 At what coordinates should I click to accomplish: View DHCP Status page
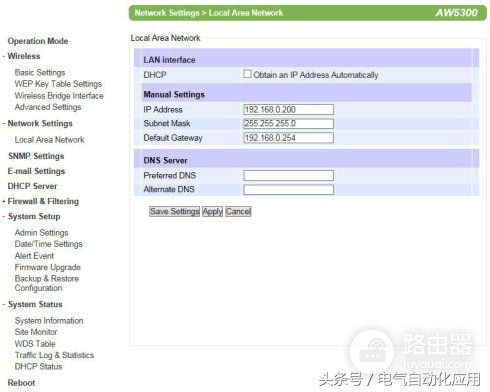[38, 366]
